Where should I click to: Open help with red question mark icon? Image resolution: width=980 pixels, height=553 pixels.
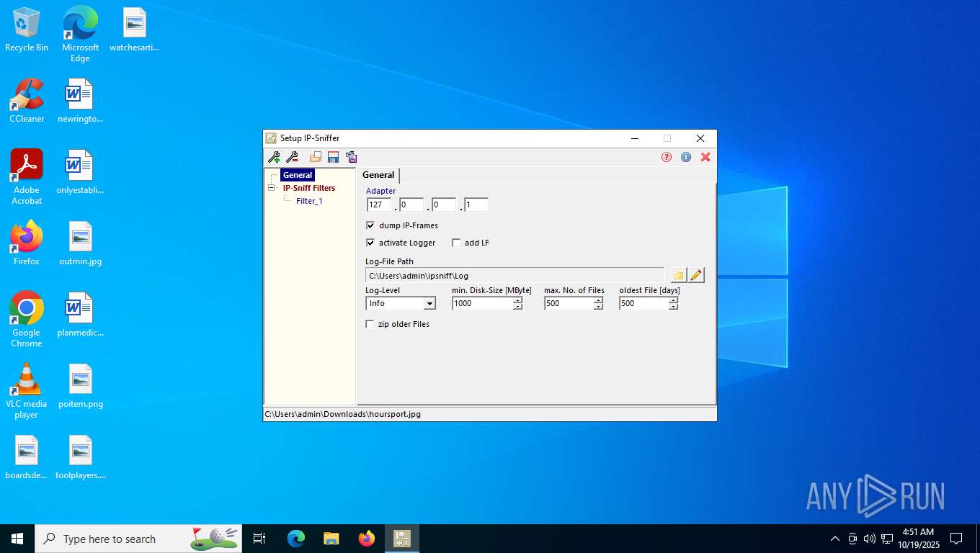667,157
